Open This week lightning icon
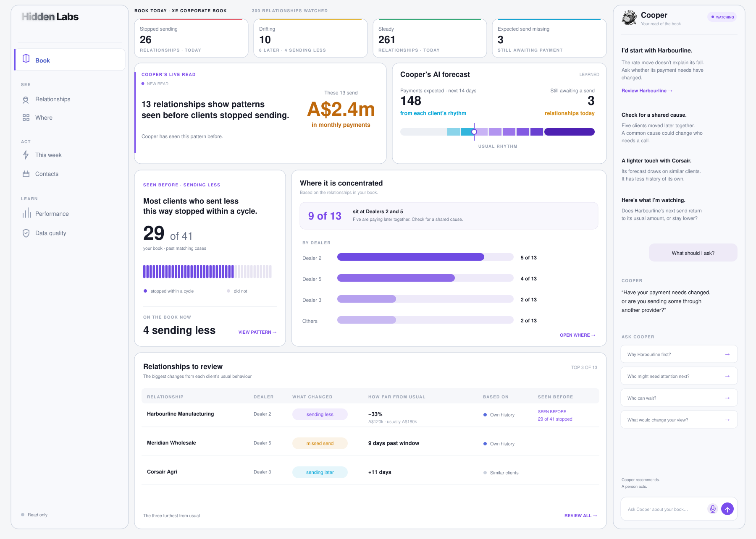The height and width of the screenshot is (539, 756). point(26,155)
